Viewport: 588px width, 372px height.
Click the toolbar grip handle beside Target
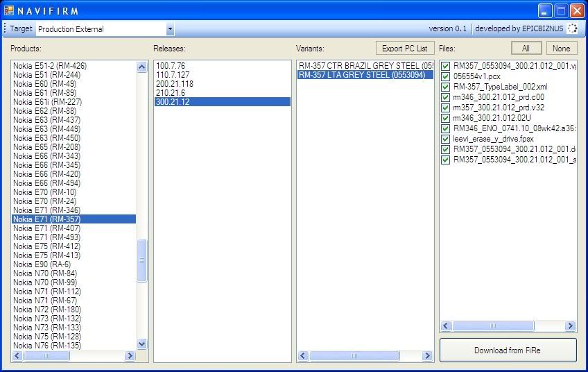pyautogui.click(x=5, y=28)
